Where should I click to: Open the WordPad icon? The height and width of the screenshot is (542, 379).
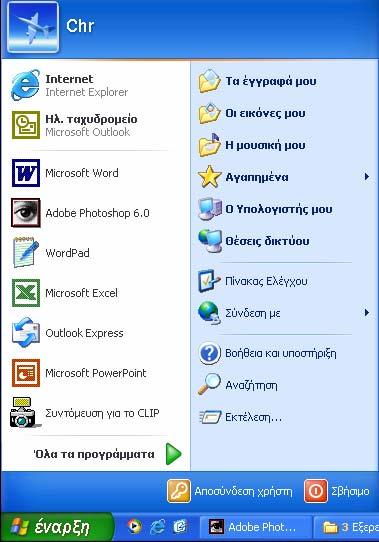point(26,253)
